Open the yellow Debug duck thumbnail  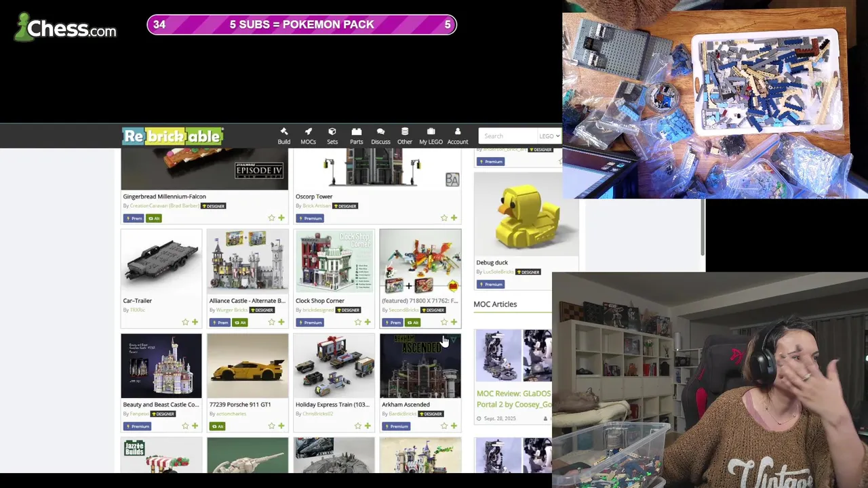(526, 214)
